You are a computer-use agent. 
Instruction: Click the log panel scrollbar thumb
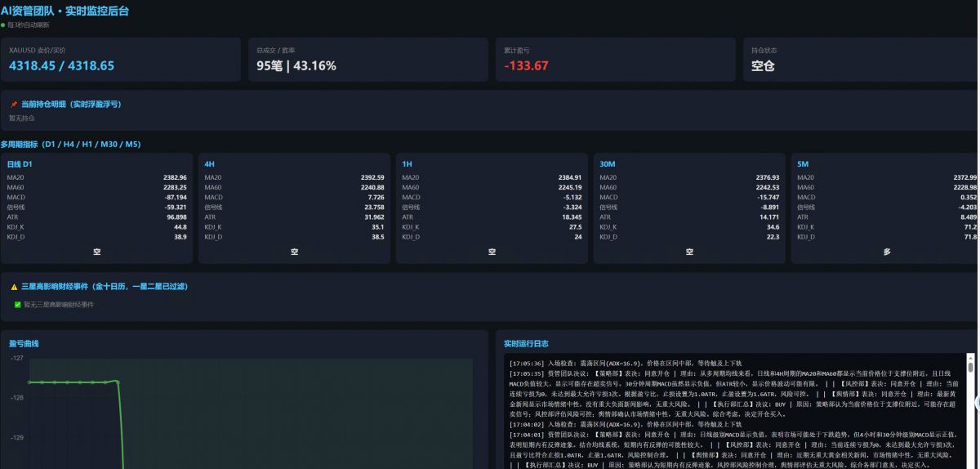click(x=970, y=367)
